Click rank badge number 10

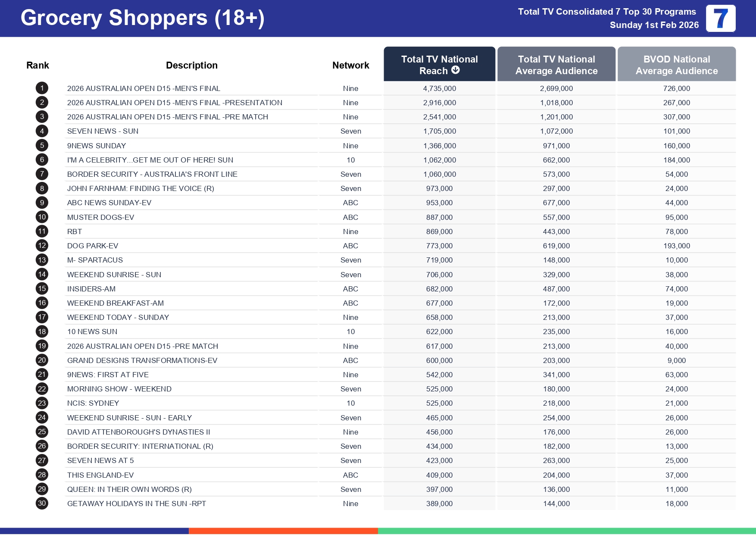42,217
